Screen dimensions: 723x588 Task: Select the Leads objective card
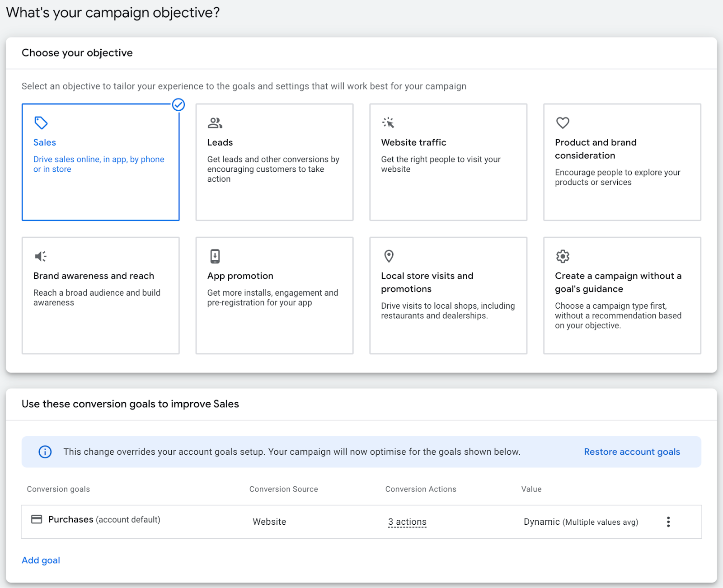point(274,162)
